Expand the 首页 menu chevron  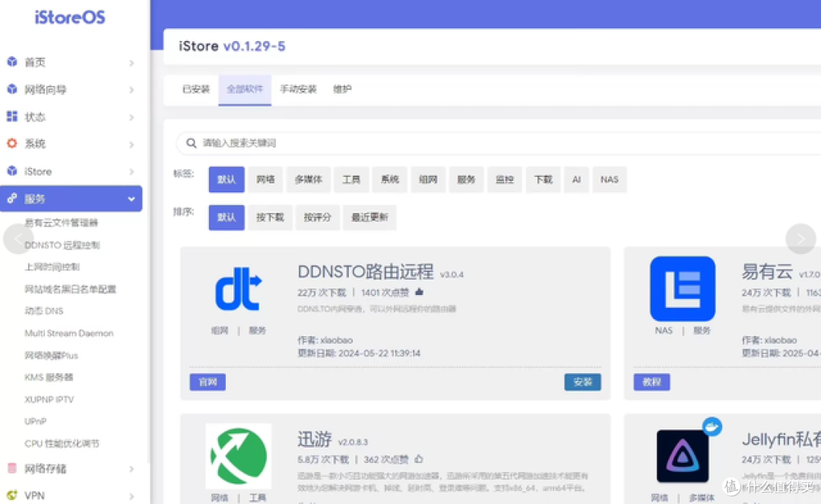pos(132,63)
